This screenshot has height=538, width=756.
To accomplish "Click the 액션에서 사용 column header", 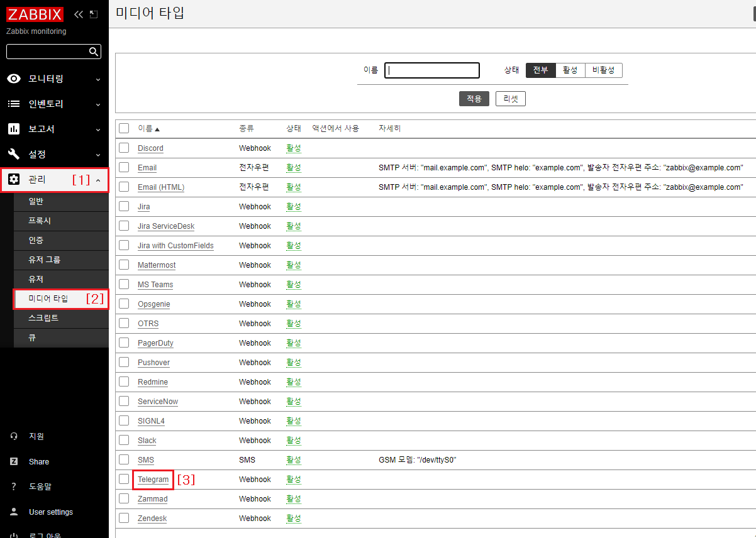I will (336, 128).
